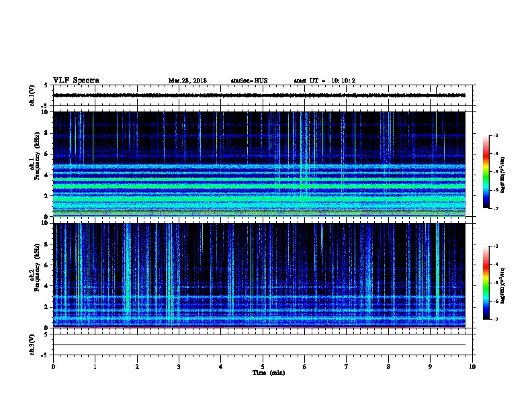Viewport: 532px width, 411px height.
Task: Click time axis tick label "8"
Action: (388, 366)
